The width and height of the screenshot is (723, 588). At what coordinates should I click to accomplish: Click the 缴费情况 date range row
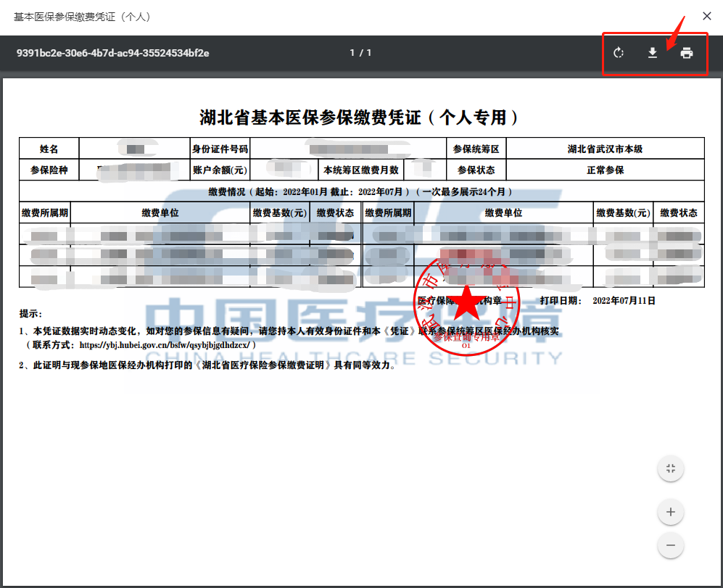[x=360, y=191]
